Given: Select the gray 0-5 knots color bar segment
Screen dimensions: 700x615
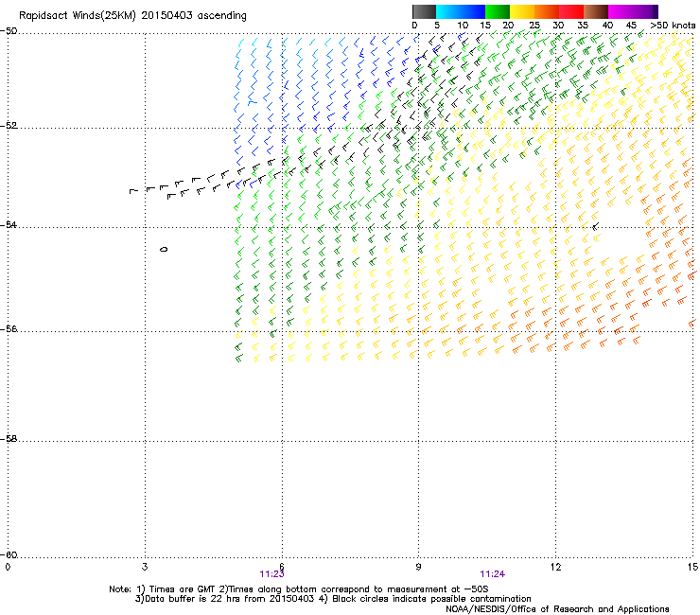Looking at the screenshot, I should (x=424, y=11).
